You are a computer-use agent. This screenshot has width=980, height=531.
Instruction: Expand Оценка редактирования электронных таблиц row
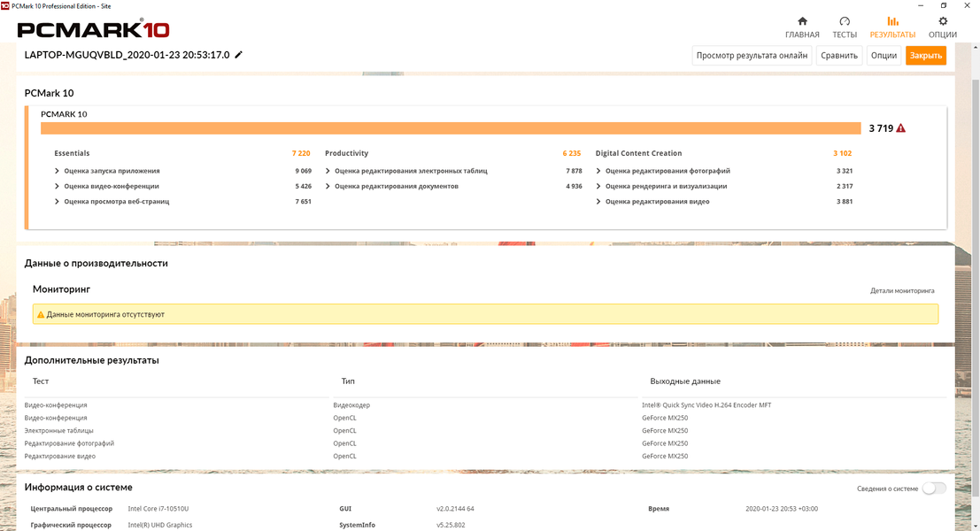tap(328, 171)
